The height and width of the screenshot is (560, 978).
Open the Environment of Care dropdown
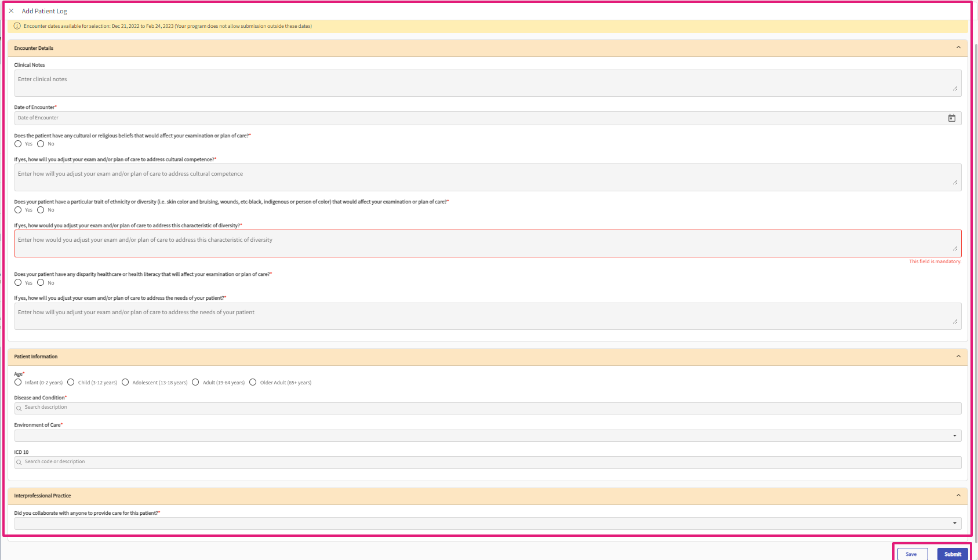(954, 436)
